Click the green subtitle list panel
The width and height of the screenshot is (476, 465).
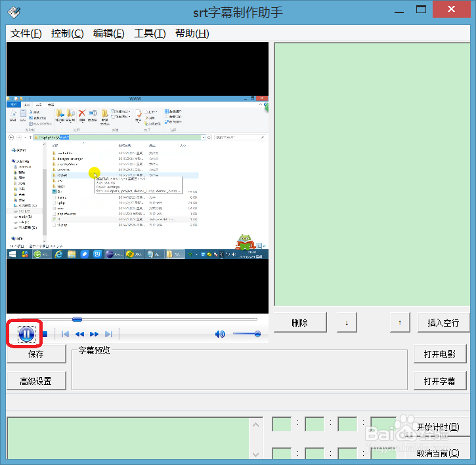point(372,174)
